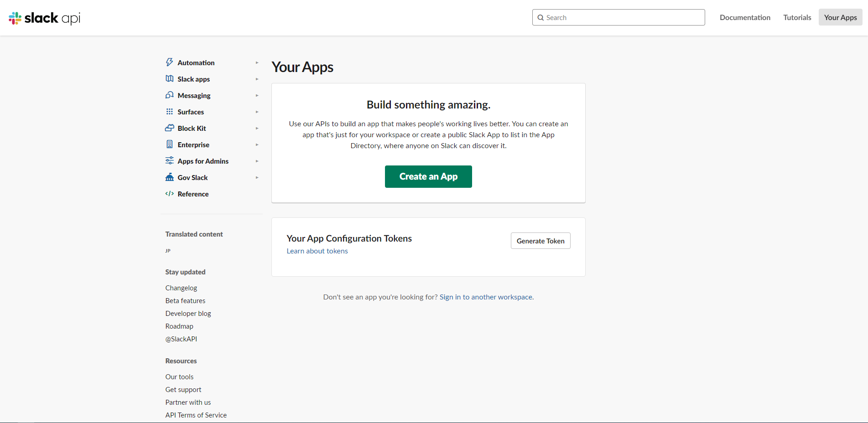The image size is (868, 423).
Task: Open the Learn about tokens link
Action: 317,251
